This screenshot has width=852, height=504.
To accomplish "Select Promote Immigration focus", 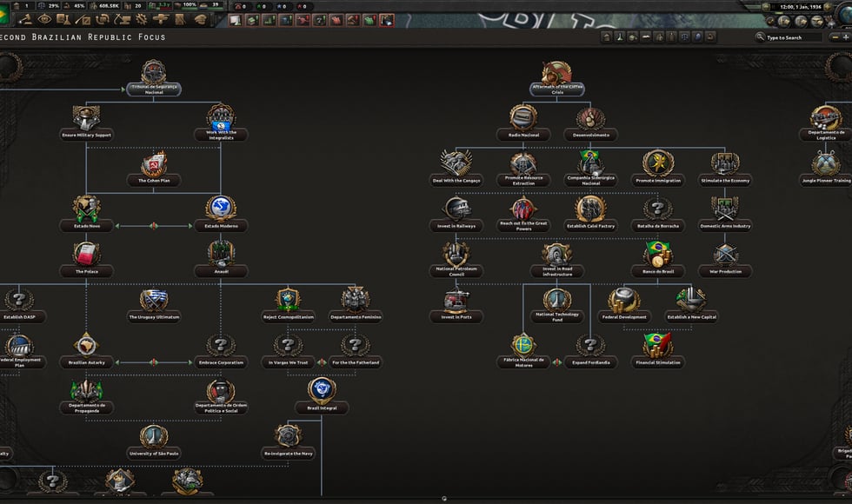I will (x=658, y=169).
